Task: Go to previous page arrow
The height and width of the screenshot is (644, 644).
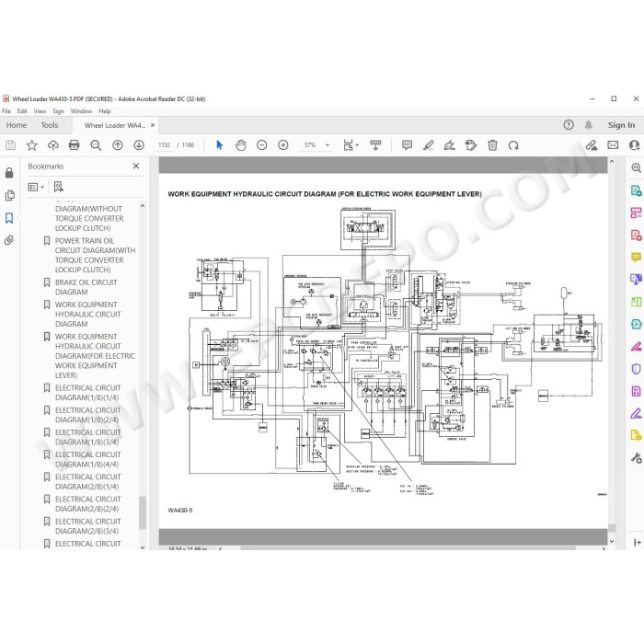Action: 118,145
